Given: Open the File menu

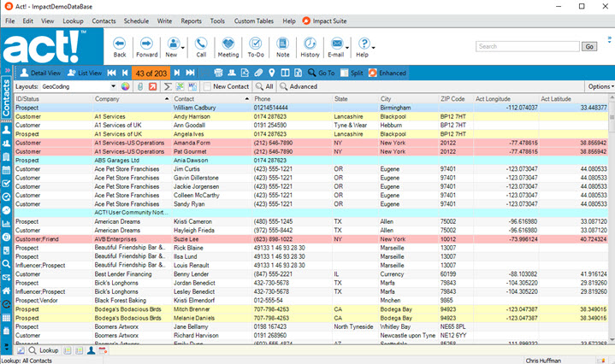Looking at the screenshot, I should (9, 21).
